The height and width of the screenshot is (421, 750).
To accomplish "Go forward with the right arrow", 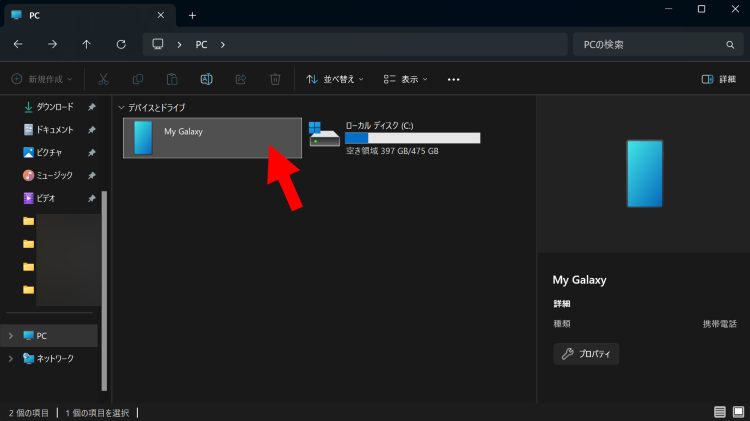I will point(52,44).
